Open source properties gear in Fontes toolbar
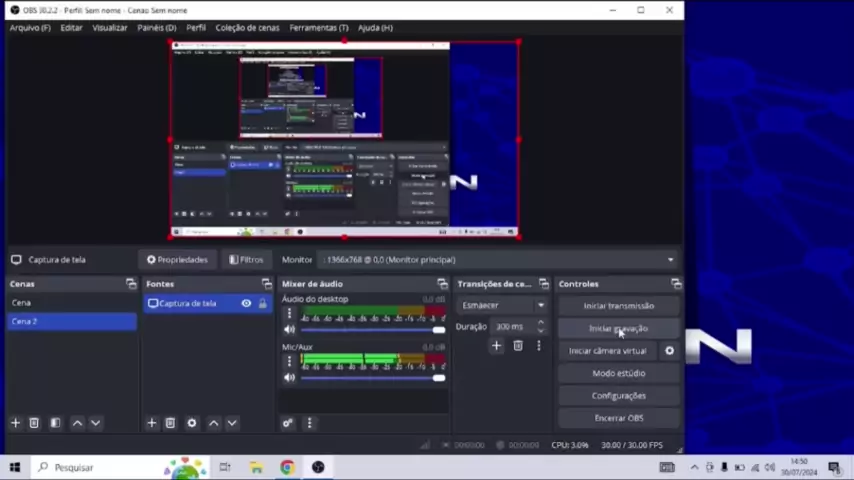Viewport: 854px width, 480px height. (192, 423)
